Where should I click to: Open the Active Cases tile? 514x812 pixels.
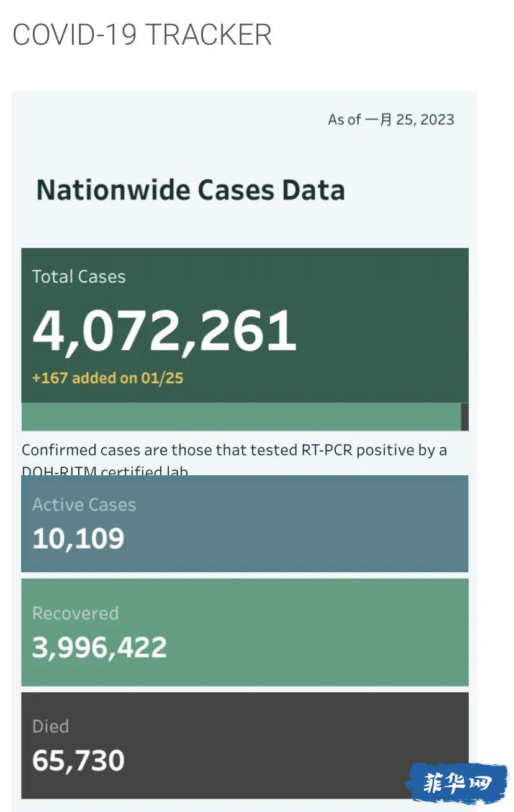pyautogui.click(x=245, y=523)
